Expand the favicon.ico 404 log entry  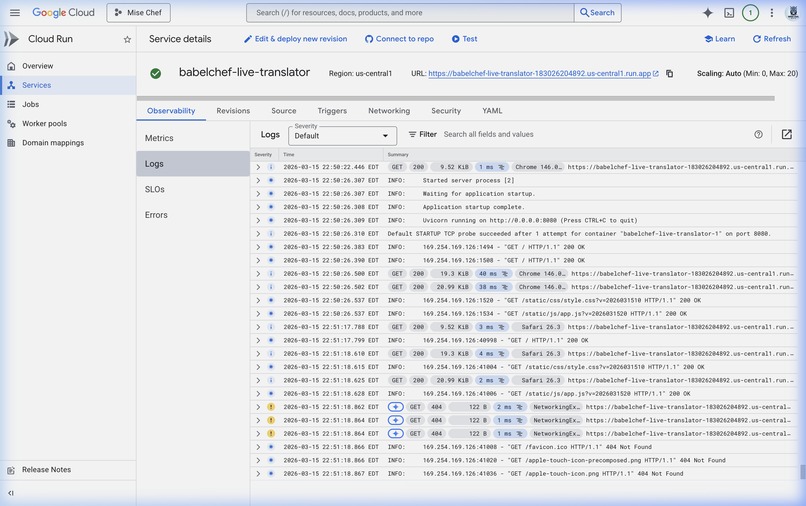click(258, 447)
